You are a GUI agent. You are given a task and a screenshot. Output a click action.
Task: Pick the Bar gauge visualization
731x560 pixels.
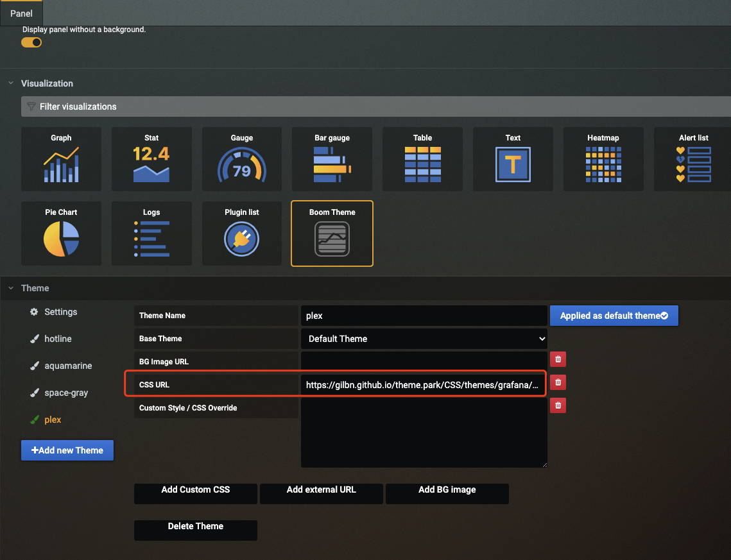(332, 159)
